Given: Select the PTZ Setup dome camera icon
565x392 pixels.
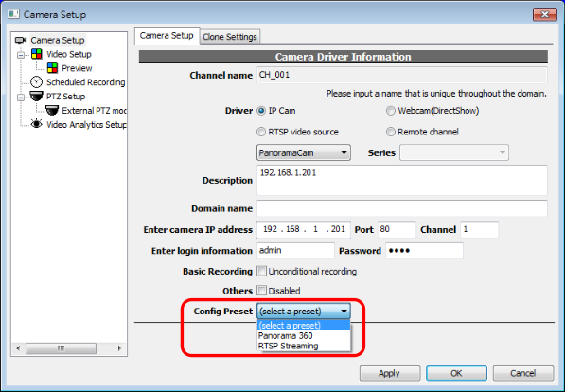Looking at the screenshot, I should pyautogui.click(x=36, y=97).
